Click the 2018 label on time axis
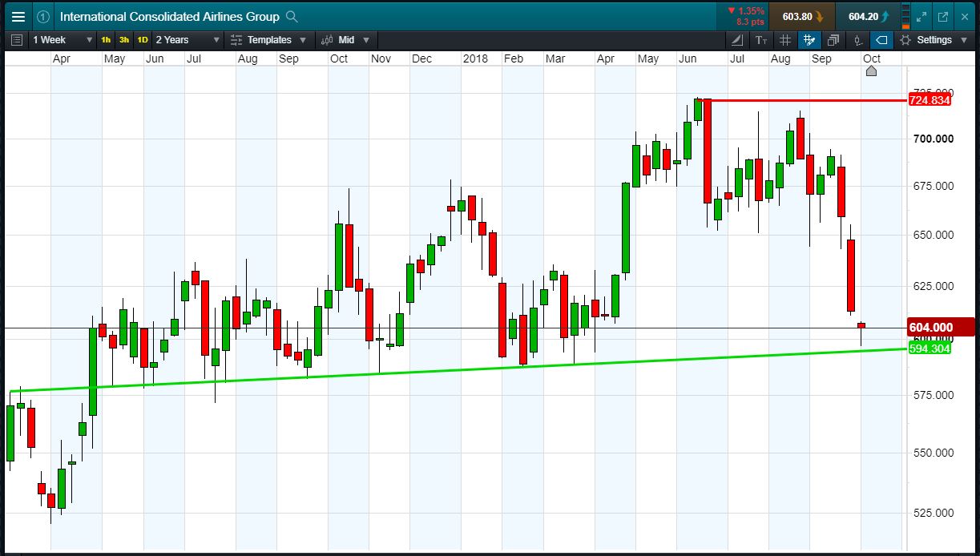The image size is (980, 556). pos(475,58)
